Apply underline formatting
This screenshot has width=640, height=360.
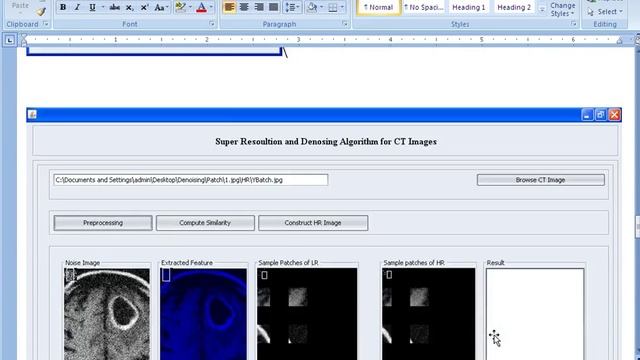(x=92, y=7)
